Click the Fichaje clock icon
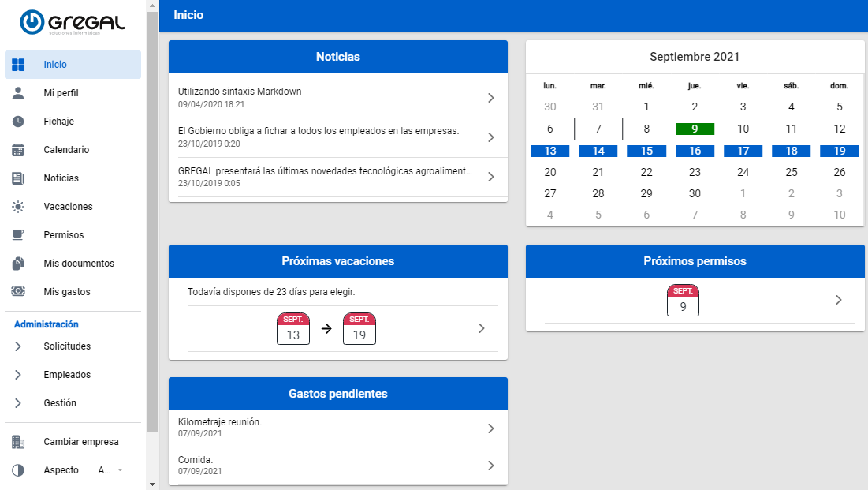Viewport: 868px width, 490px height. [19, 122]
